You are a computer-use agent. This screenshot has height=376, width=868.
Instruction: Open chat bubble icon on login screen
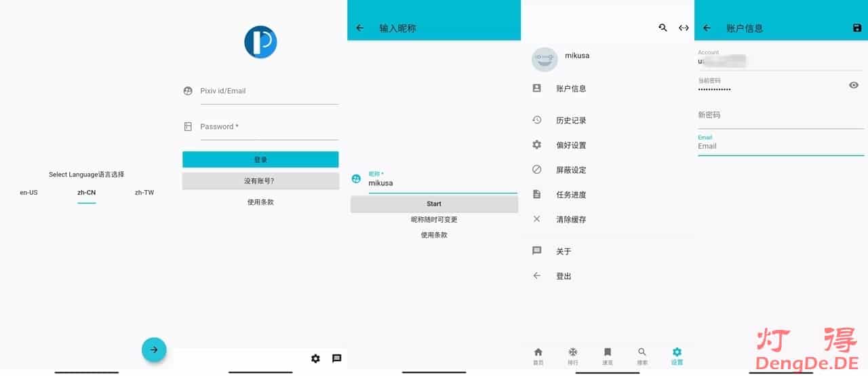(x=337, y=358)
